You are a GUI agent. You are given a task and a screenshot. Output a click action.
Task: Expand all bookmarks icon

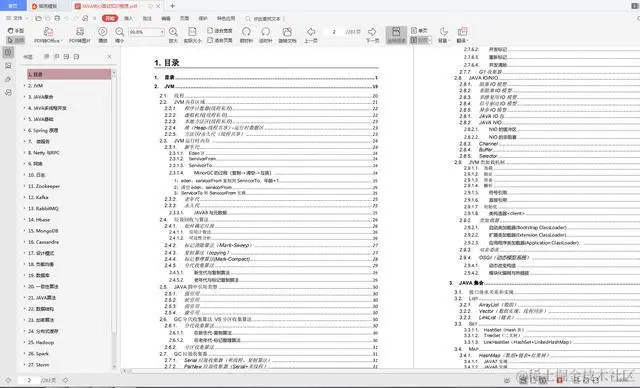click(x=66, y=57)
